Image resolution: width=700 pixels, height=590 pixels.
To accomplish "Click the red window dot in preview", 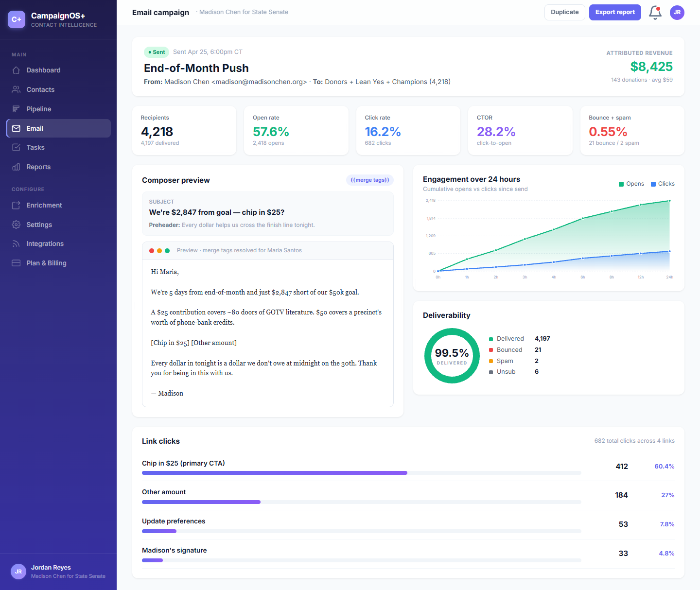I will 152,251.
